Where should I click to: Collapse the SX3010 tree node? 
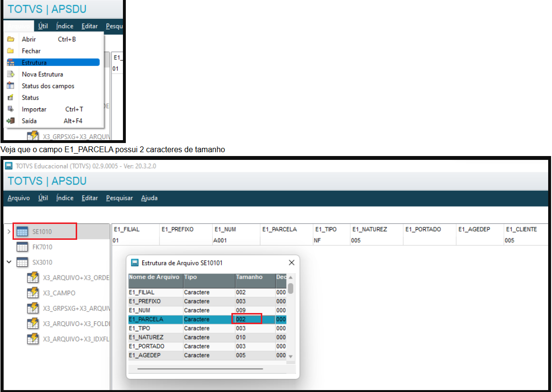(x=9, y=262)
